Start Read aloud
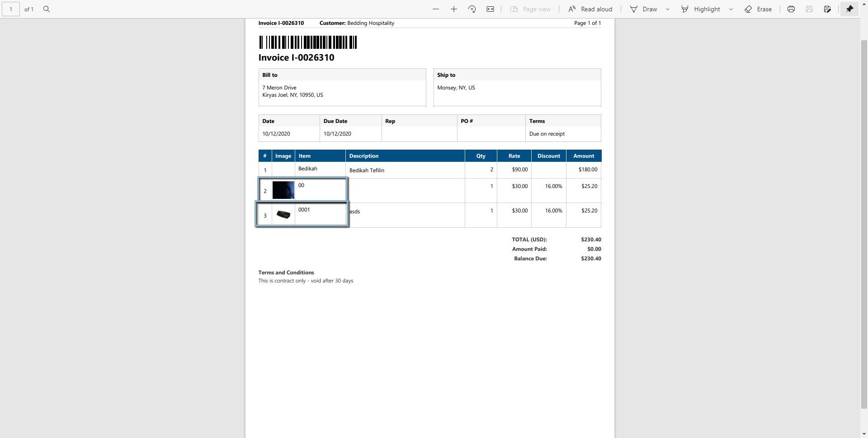Screen dimensions: 868x438 click(590, 9)
